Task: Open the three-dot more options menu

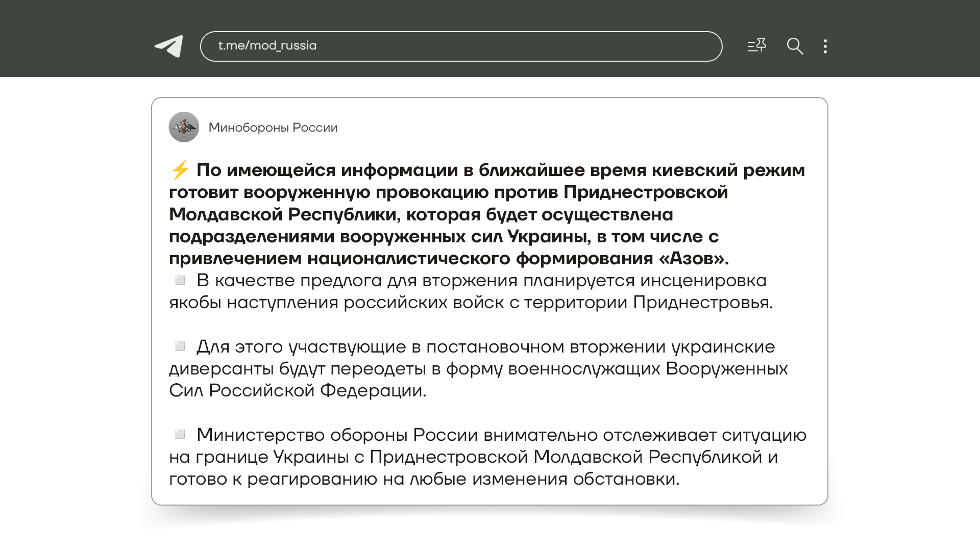Action: [x=825, y=46]
